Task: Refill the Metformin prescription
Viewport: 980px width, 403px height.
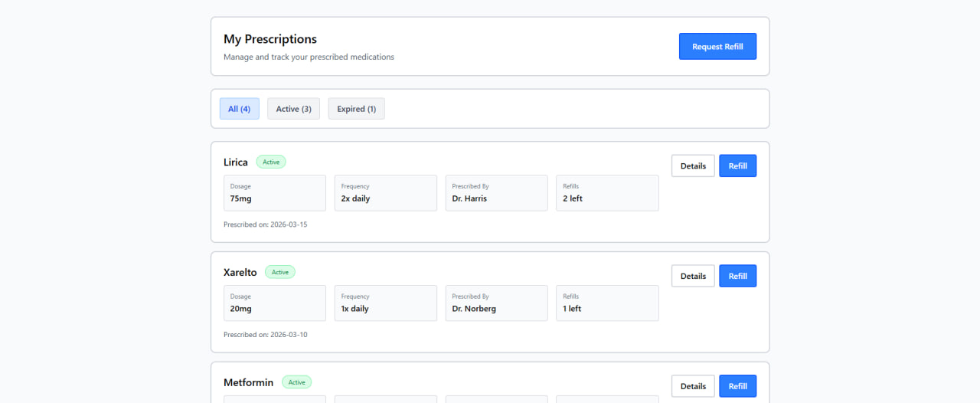Action: point(737,386)
